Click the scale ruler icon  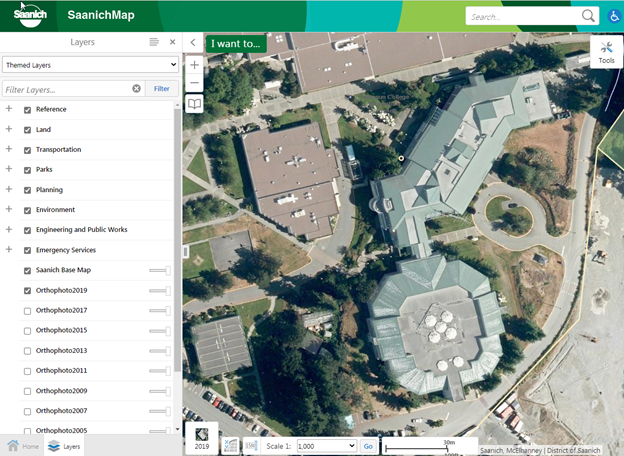click(x=252, y=446)
